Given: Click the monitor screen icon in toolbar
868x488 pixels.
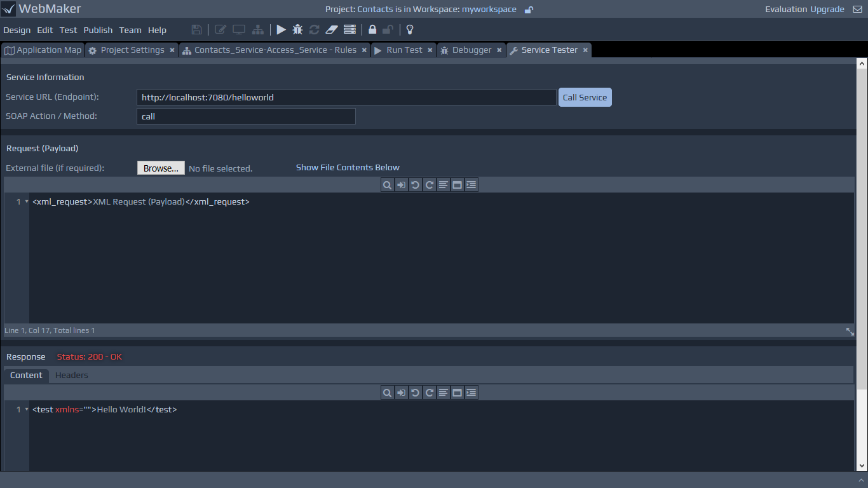Looking at the screenshot, I should 239,30.
